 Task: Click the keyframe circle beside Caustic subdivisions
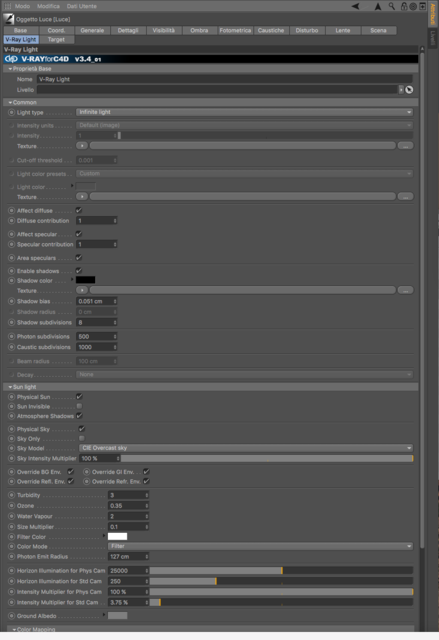coord(11,347)
